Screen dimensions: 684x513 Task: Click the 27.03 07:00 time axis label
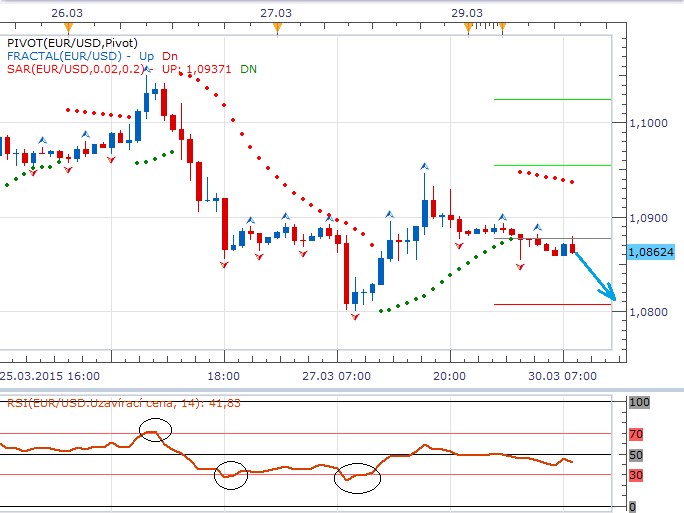tap(337, 376)
